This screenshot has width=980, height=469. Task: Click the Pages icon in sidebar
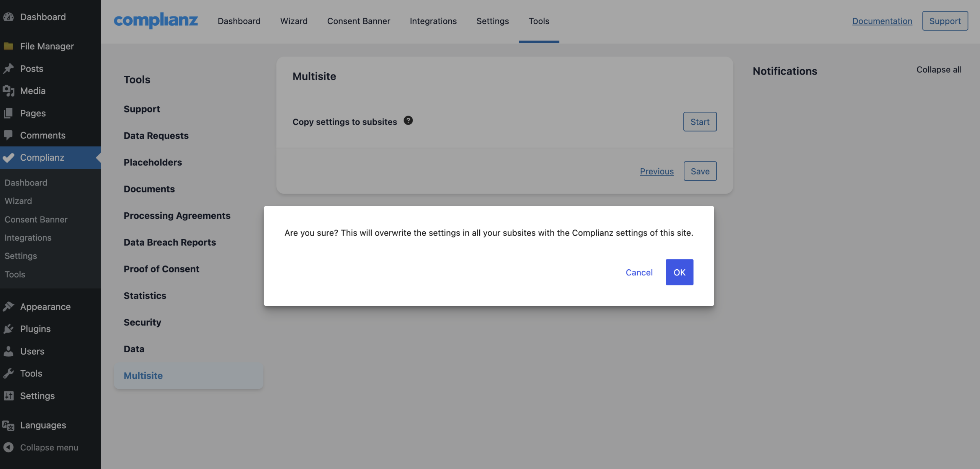tap(8, 113)
